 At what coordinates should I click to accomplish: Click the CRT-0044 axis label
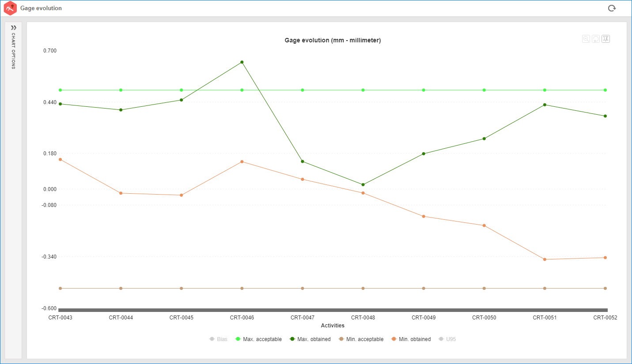tap(121, 318)
